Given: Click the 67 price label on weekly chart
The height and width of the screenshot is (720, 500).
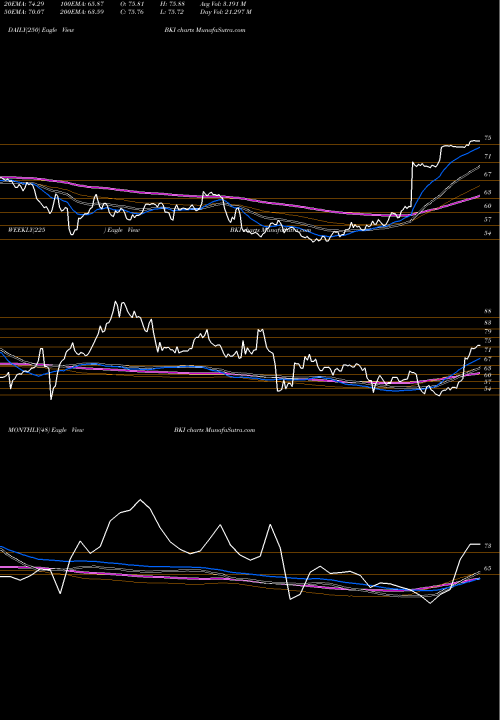Looking at the screenshot, I should pos(488,359).
